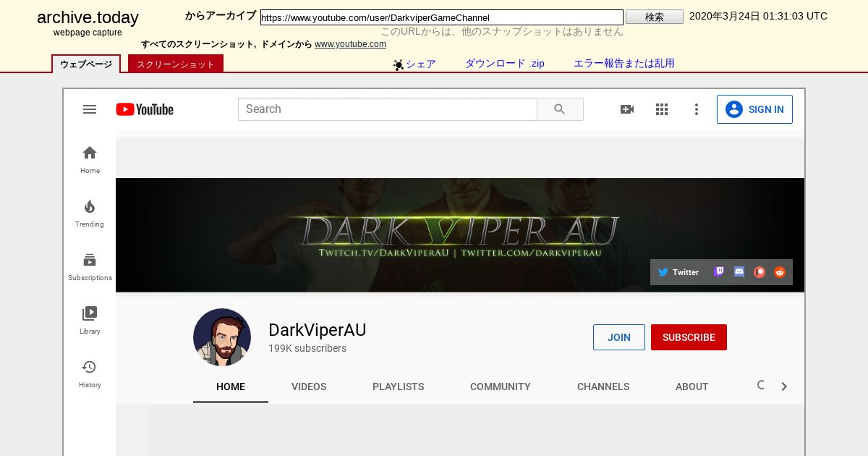Select the スクリーンショット tab
This screenshot has width=868, height=456.
(176, 64)
